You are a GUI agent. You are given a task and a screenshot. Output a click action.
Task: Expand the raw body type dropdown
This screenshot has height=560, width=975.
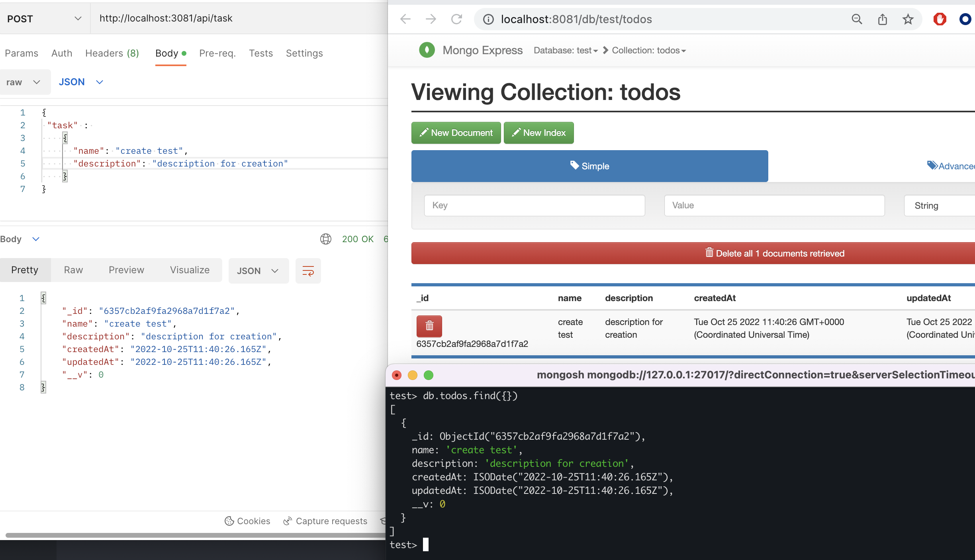click(x=24, y=82)
